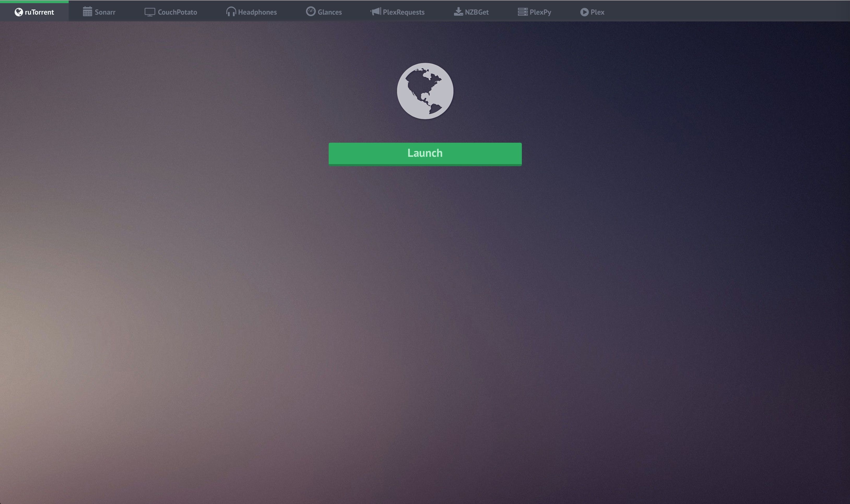Open the PlexRequests tab label
850x504 pixels.
coord(403,12)
